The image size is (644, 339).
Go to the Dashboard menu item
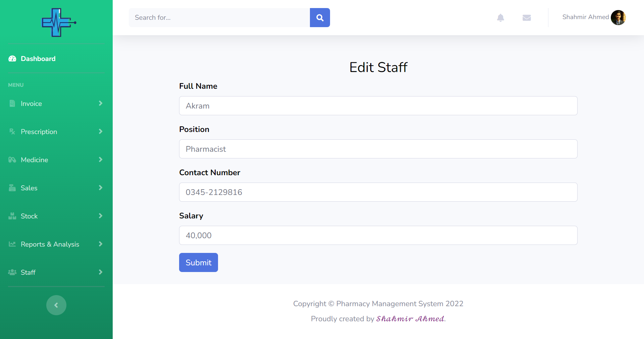38,59
